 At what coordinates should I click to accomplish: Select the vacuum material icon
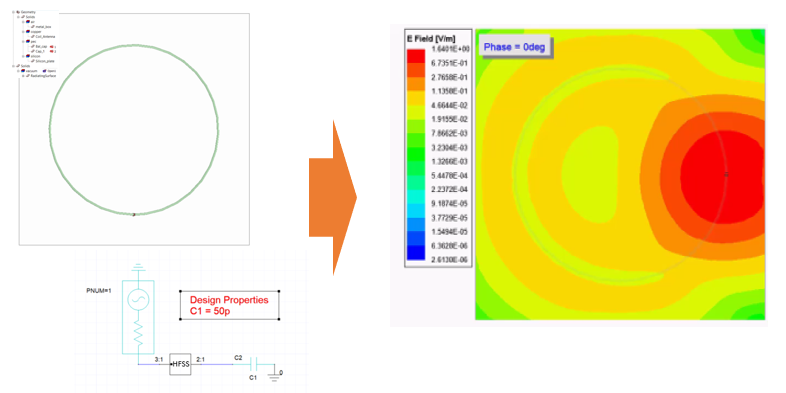tap(23, 71)
